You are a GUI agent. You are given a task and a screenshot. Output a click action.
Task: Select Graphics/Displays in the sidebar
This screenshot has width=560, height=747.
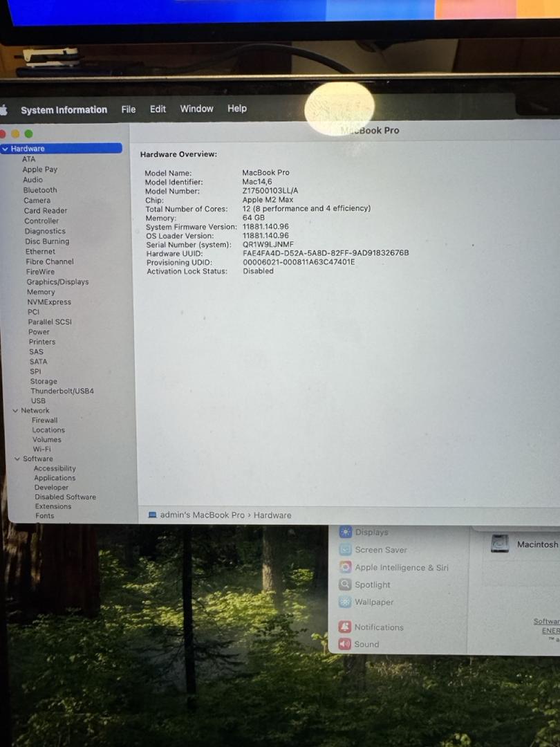coord(57,282)
